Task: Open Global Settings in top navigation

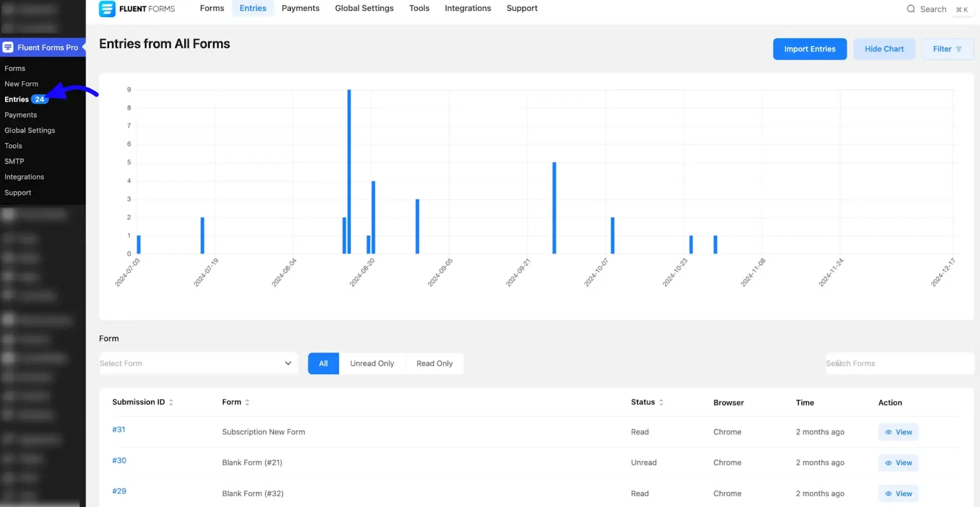Action: point(364,9)
